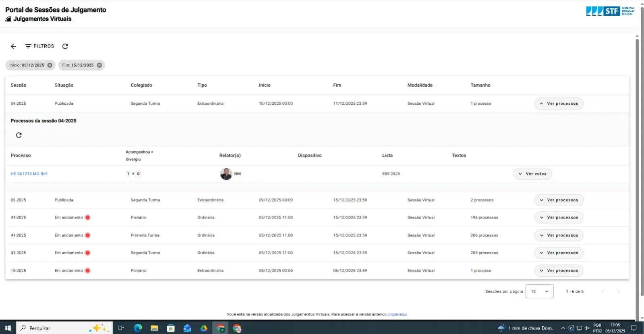The height and width of the screenshot is (334, 644).
Task: Expand processes for session 03-2025
Action: click(x=559, y=200)
